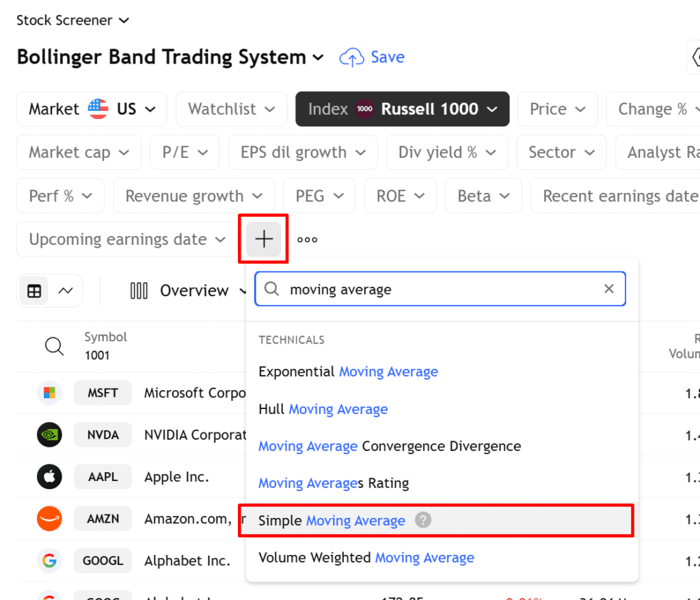
Task: Open the Russell 1000 Index filter
Action: pos(402,109)
